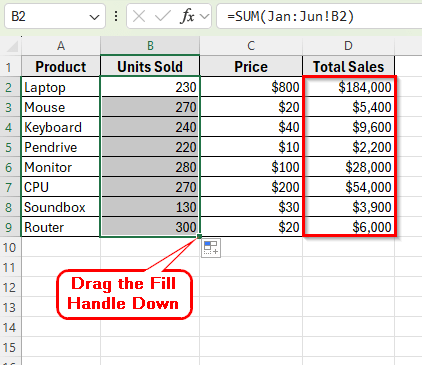Click Router's units sold 300
422x365 pixels.
[x=150, y=227]
